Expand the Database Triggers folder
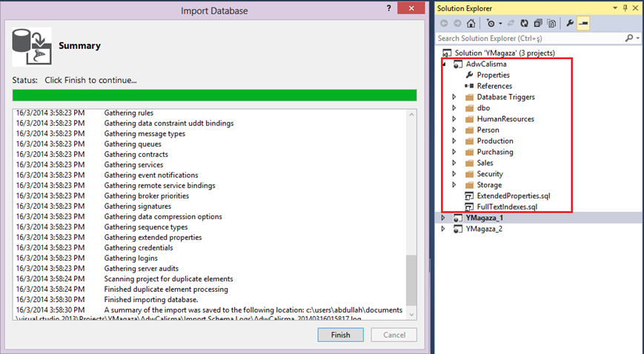 point(454,97)
